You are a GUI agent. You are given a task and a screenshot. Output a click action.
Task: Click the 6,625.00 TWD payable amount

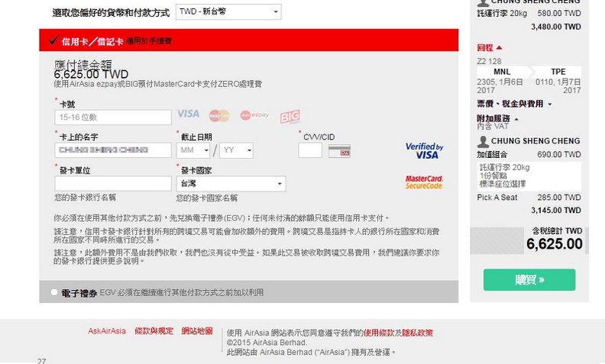pyautogui.click(x=91, y=74)
